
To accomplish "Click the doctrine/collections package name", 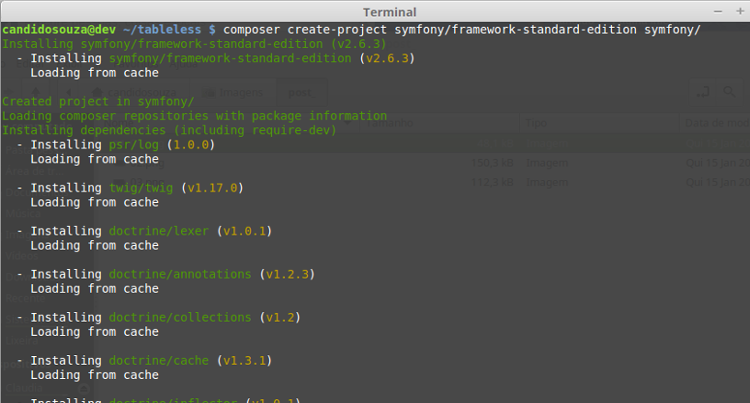I will 180,317.
